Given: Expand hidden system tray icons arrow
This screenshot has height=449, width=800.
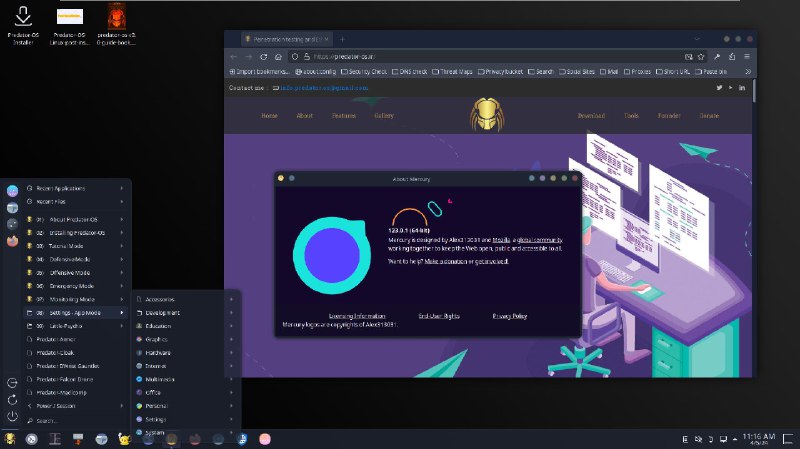Looking at the screenshot, I should (x=735, y=439).
